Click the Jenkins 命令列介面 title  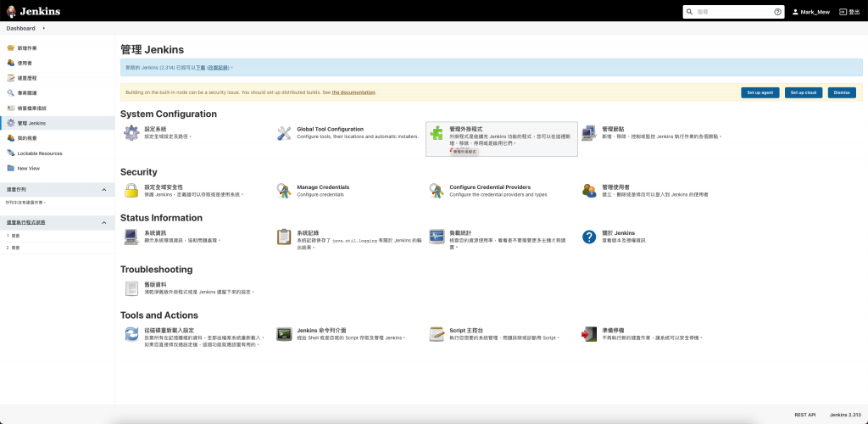[x=321, y=331]
